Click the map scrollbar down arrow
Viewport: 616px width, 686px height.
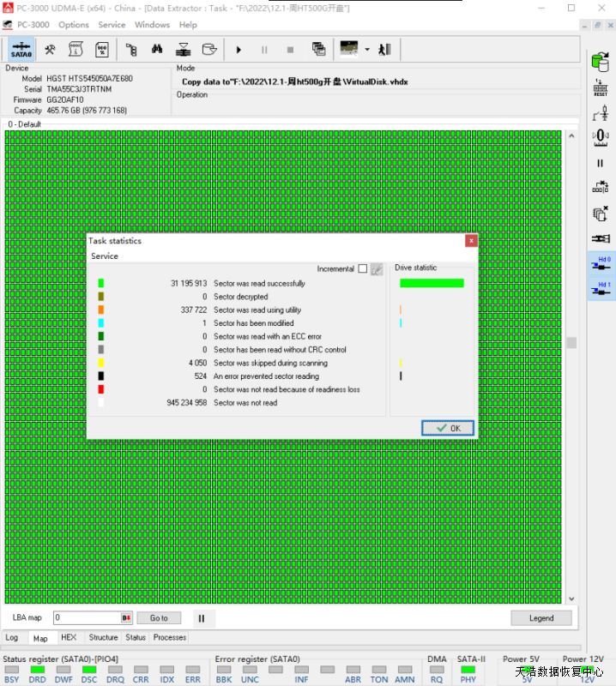[571, 599]
